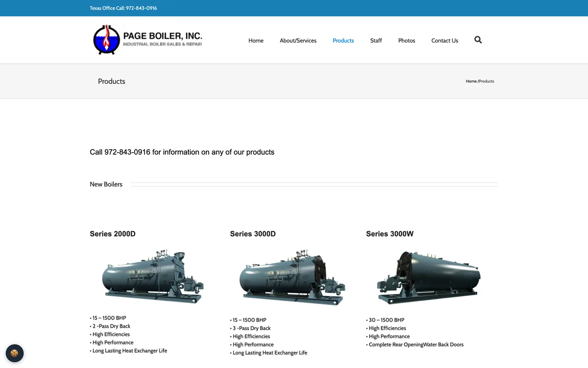
Task: Click '3 -Pass Dry Back' bullet
Action: (252, 328)
